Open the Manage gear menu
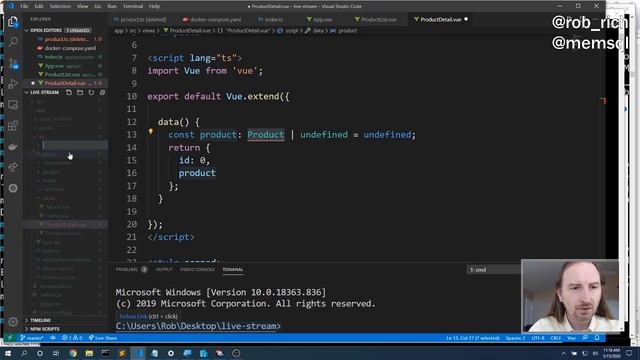 point(13,322)
